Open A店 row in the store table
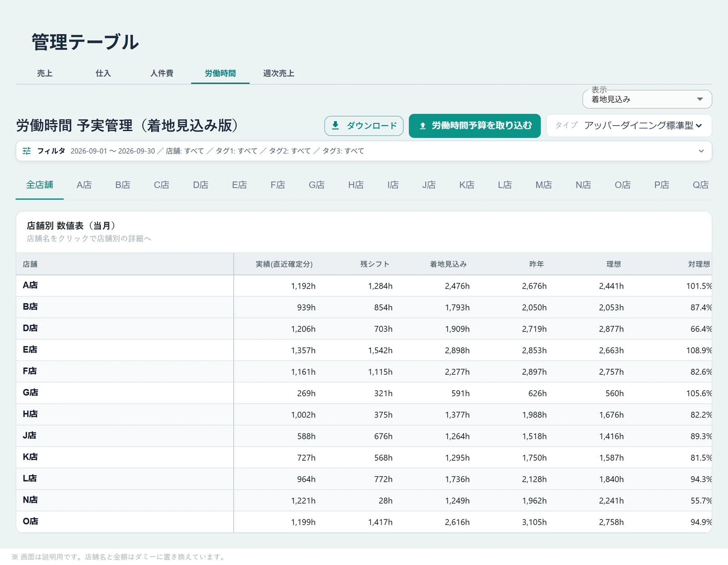The image size is (728, 565). click(30, 285)
